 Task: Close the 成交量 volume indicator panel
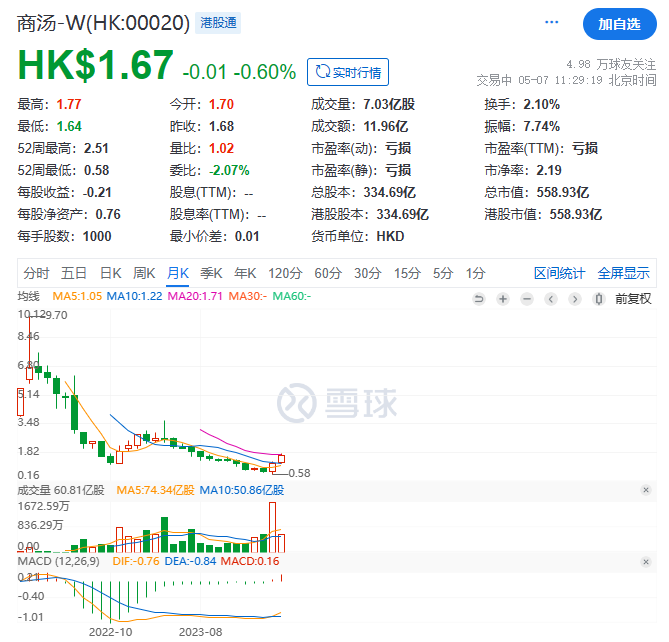tap(646, 490)
